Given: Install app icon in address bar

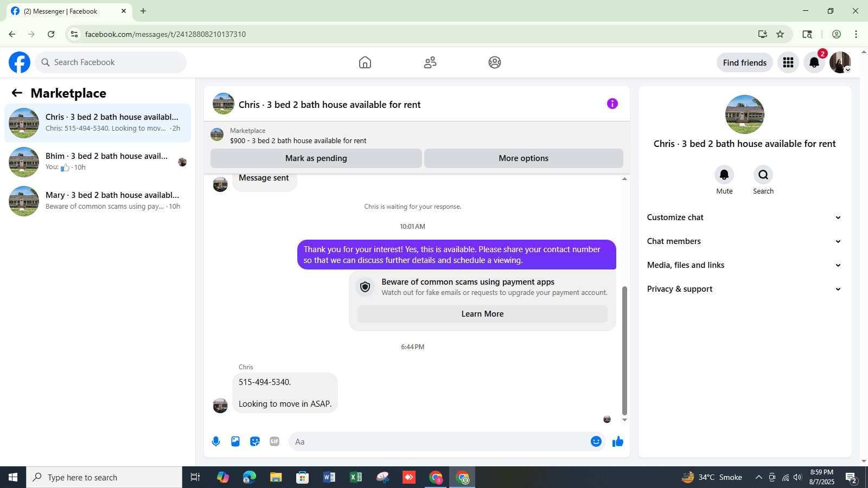Looking at the screenshot, I should click(763, 34).
